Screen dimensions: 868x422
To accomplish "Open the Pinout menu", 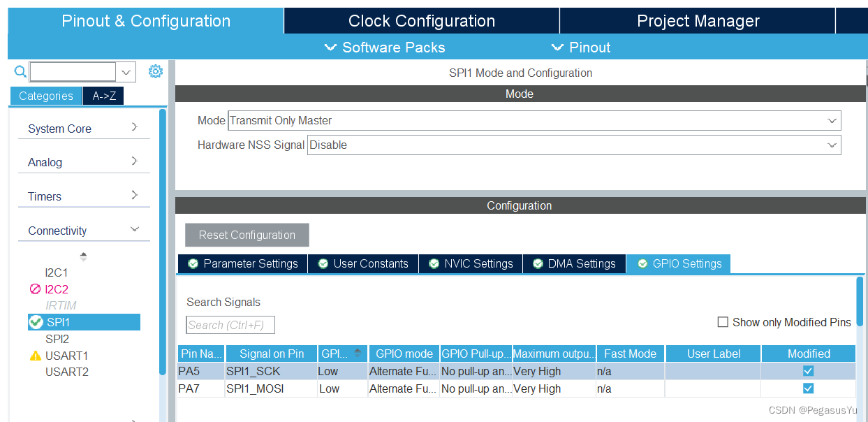I will pyautogui.click(x=581, y=48).
